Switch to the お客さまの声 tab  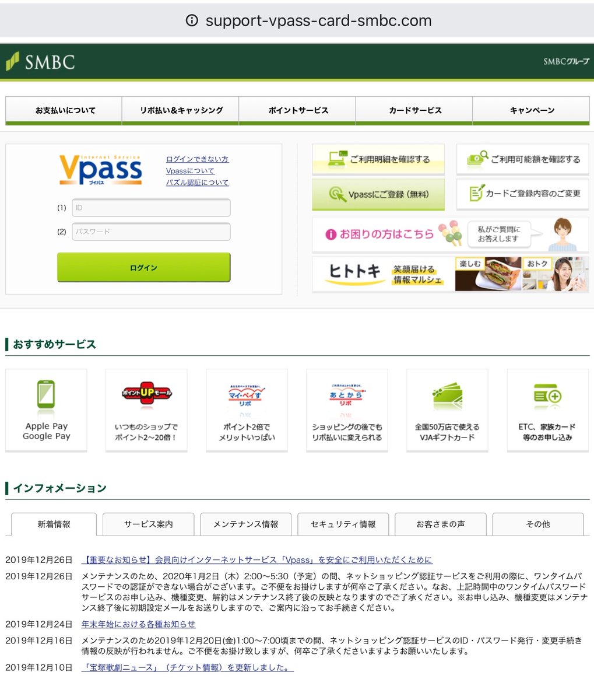click(440, 524)
